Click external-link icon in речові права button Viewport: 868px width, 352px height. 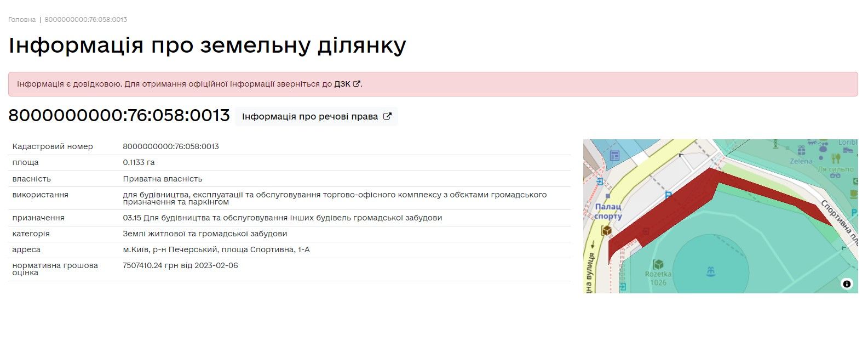[x=387, y=116]
